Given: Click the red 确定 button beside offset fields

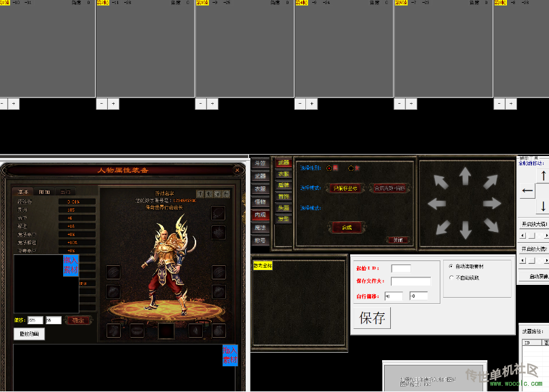Looking at the screenshot, I should [x=78, y=320].
